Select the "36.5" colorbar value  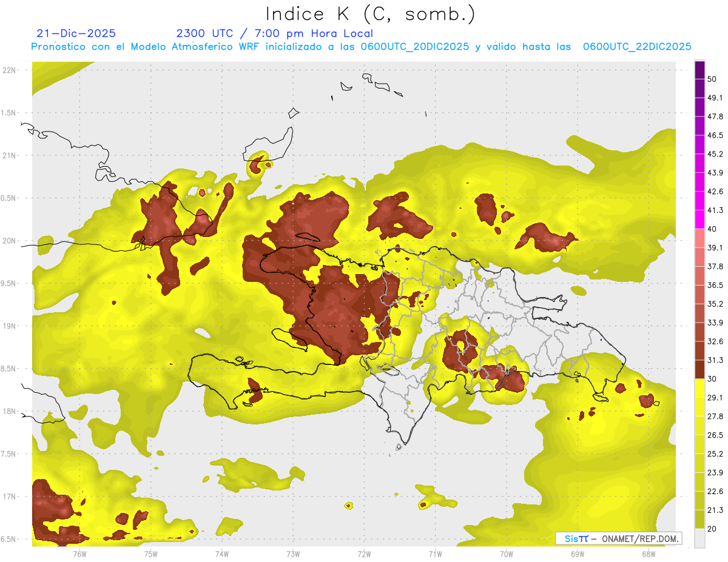[715, 285]
